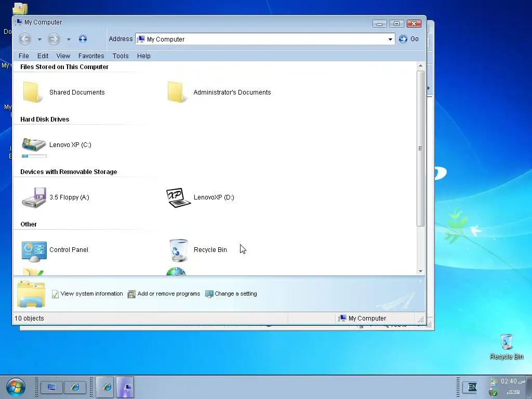Select the LenovoXP (D:) laptop icon
Viewport: 532px width, 399px height.
click(x=179, y=197)
